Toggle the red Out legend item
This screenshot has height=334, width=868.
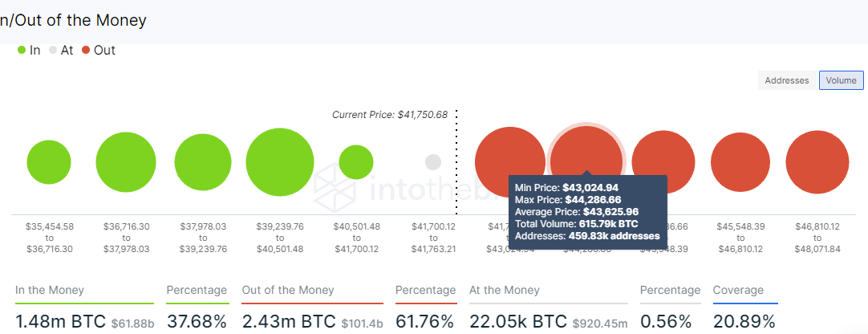click(99, 51)
